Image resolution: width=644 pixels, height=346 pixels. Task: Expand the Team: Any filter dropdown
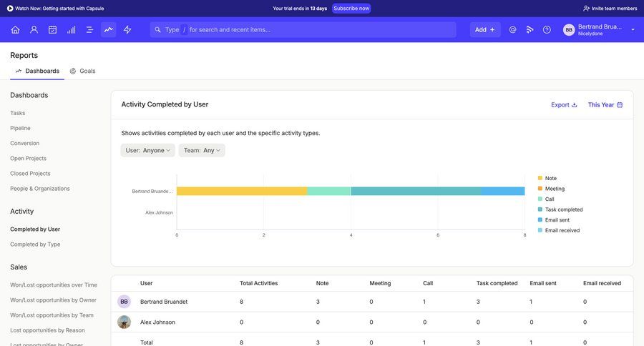[202, 150]
